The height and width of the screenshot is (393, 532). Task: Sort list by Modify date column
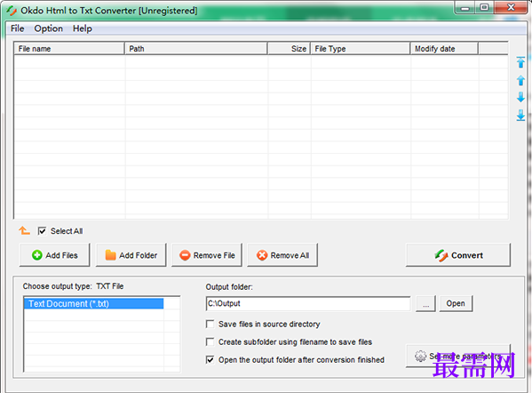444,49
